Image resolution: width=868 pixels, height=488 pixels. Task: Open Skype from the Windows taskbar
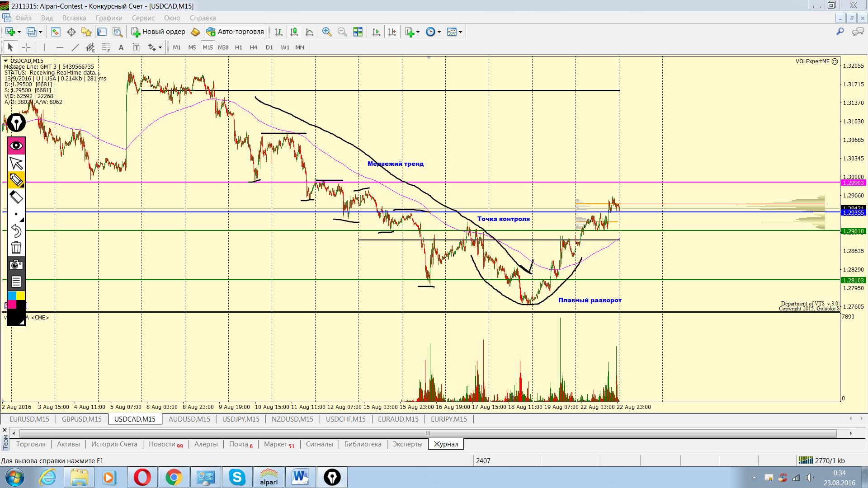click(237, 477)
